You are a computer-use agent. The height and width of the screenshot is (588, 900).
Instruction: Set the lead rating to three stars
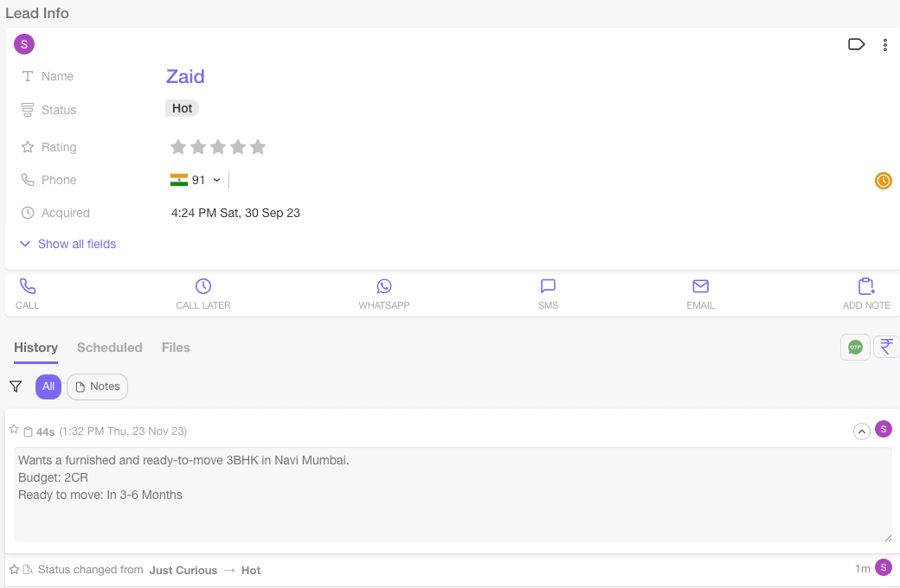click(218, 147)
